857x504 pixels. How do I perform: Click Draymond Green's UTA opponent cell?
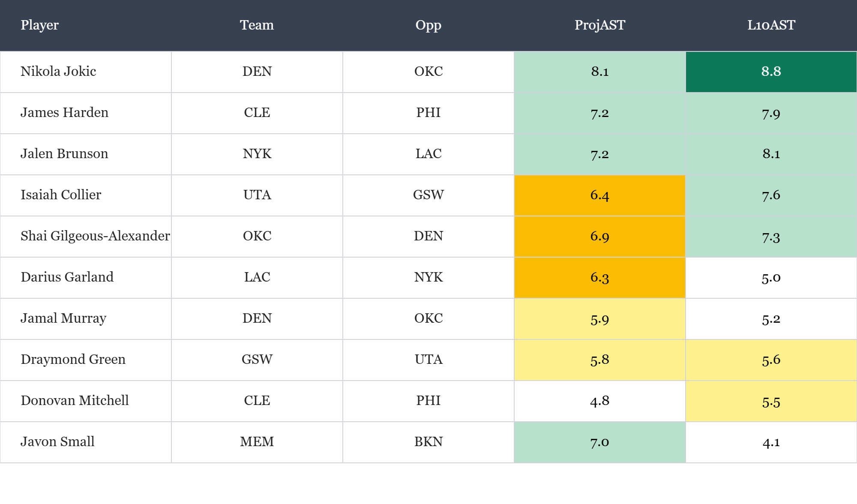pos(428,360)
